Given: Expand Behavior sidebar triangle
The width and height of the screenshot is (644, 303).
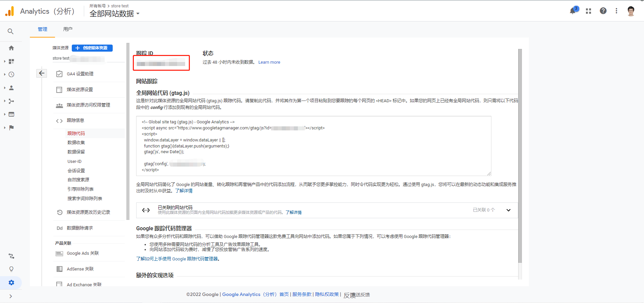Looking at the screenshot, I should point(5,114).
